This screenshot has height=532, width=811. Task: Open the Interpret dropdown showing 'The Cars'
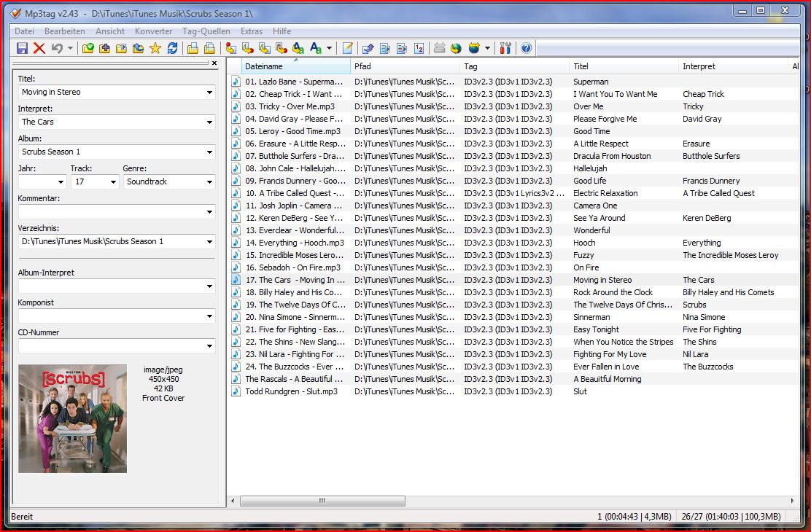coord(209,122)
